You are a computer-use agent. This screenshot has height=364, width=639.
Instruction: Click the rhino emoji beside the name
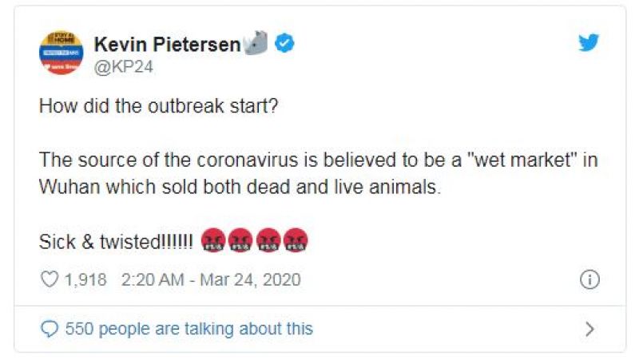click(256, 44)
